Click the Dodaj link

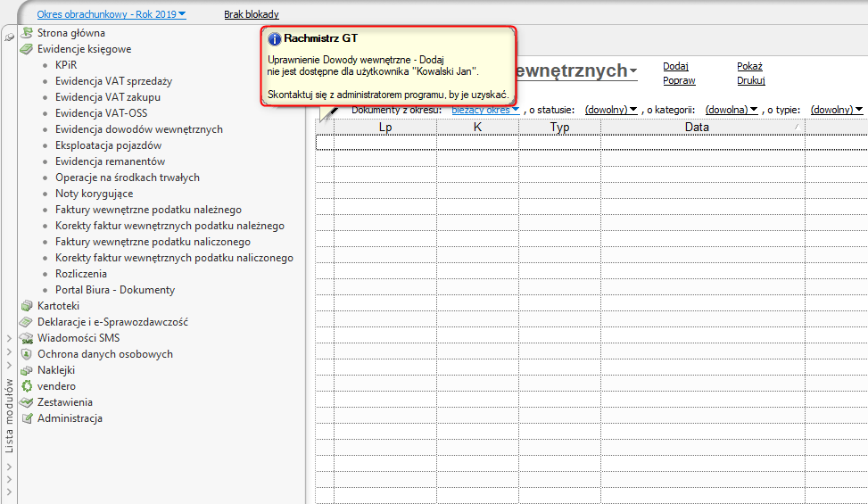675,66
